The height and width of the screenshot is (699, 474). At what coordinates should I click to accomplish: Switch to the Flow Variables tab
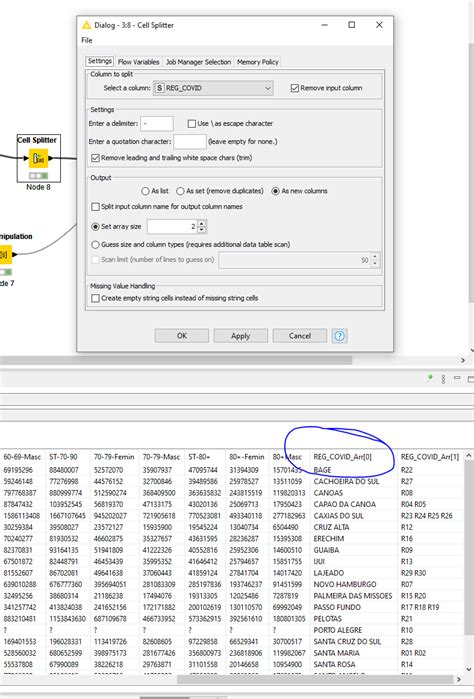[x=138, y=62]
